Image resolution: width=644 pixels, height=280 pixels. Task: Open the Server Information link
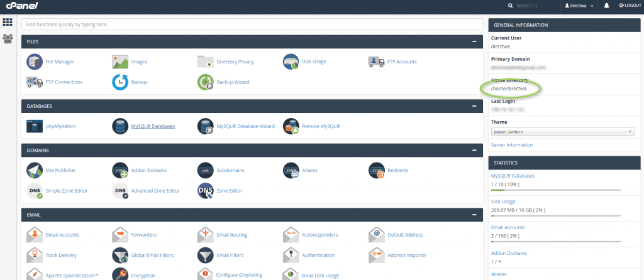511,145
